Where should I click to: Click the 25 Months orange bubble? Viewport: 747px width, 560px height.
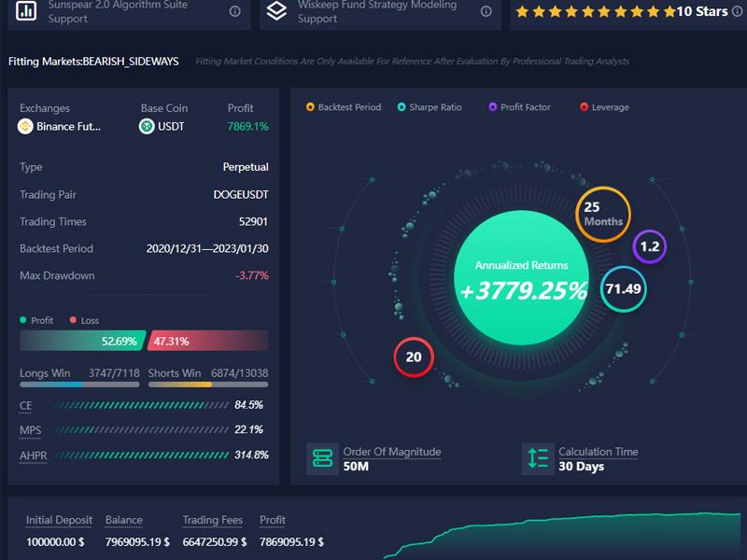603,215
